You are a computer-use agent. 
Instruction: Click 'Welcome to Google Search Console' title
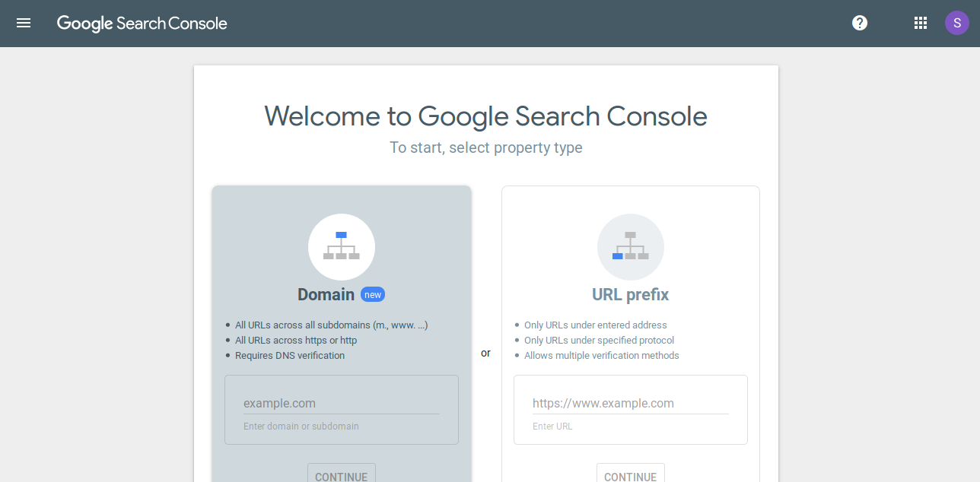pos(486,116)
